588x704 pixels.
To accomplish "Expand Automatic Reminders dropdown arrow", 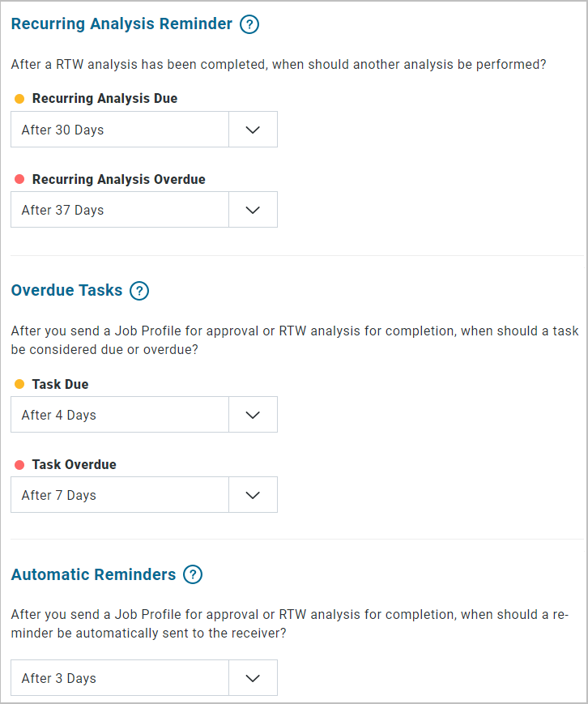I will (x=254, y=678).
